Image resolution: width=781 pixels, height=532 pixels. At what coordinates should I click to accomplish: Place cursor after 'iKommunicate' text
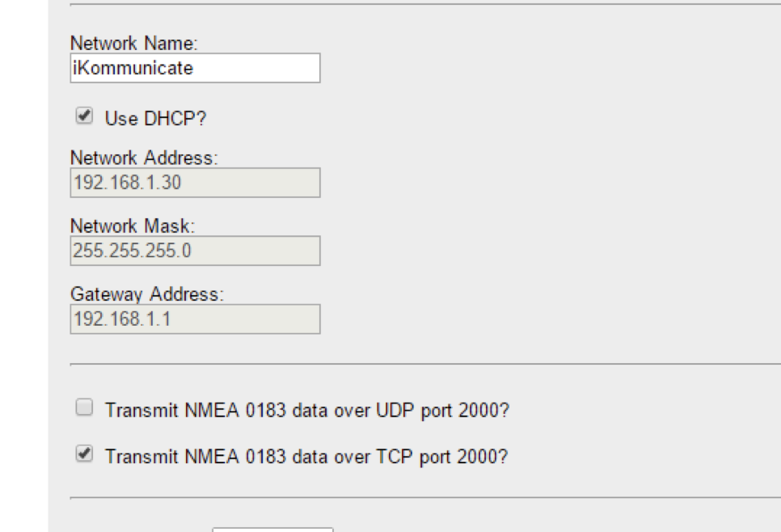195,68
